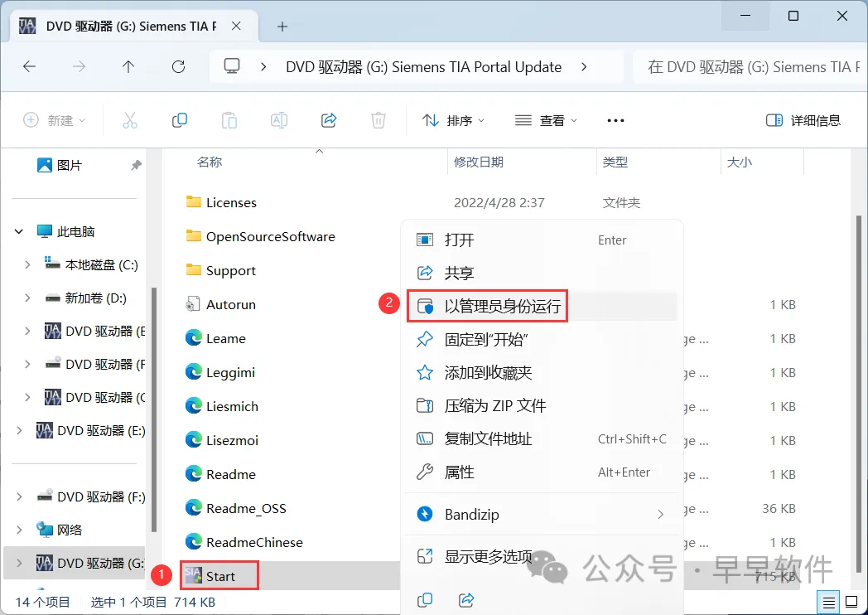The image size is (868, 615).
Task: Select the Leame Edge document
Action: 226,338
